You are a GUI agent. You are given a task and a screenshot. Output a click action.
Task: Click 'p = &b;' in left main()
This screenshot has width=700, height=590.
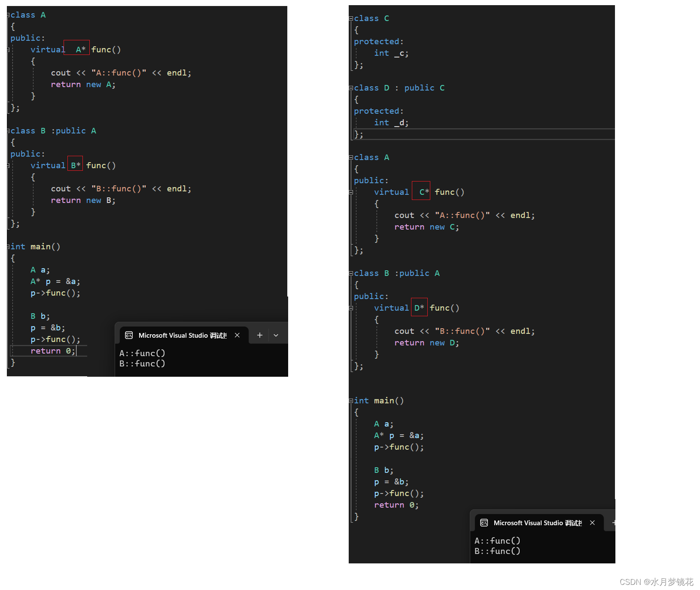coord(48,328)
